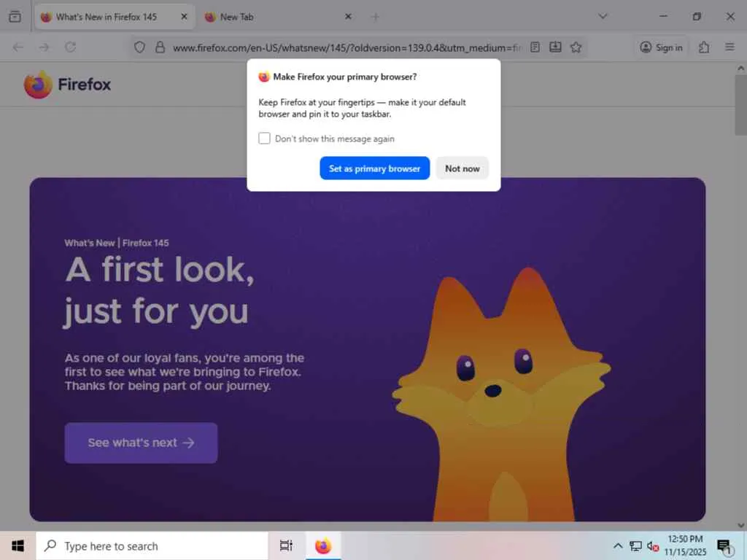Screen dimensions: 747x560
Task: Open a new tab with the plus button
Action: [375, 17]
